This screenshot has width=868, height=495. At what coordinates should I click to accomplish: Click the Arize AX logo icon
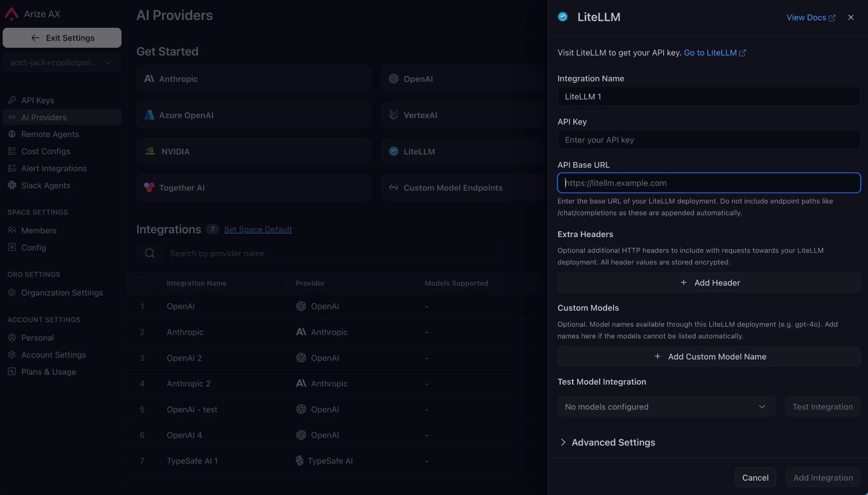coord(11,14)
